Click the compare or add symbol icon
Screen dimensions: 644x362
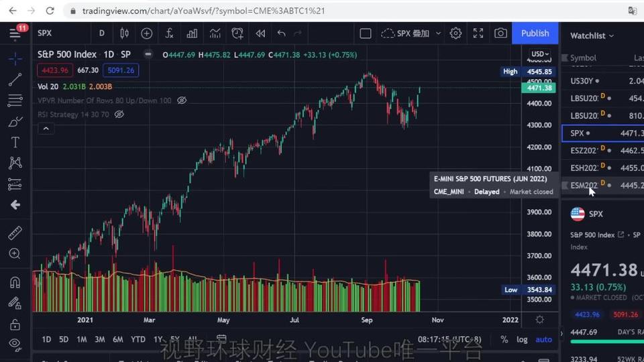[147, 34]
